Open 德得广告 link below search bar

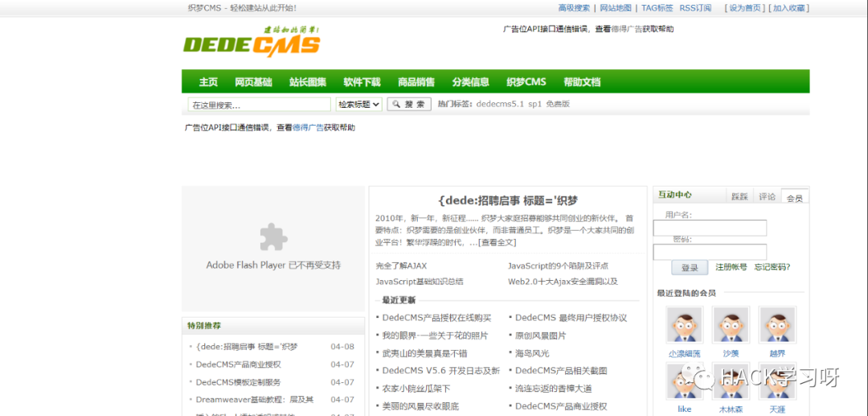pos(309,127)
